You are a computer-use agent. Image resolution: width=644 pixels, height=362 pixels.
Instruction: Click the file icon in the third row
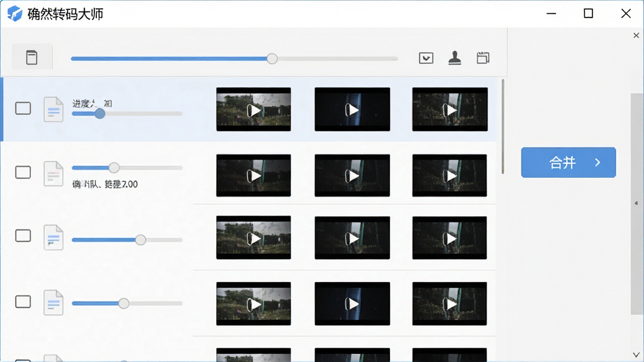coord(53,237)
